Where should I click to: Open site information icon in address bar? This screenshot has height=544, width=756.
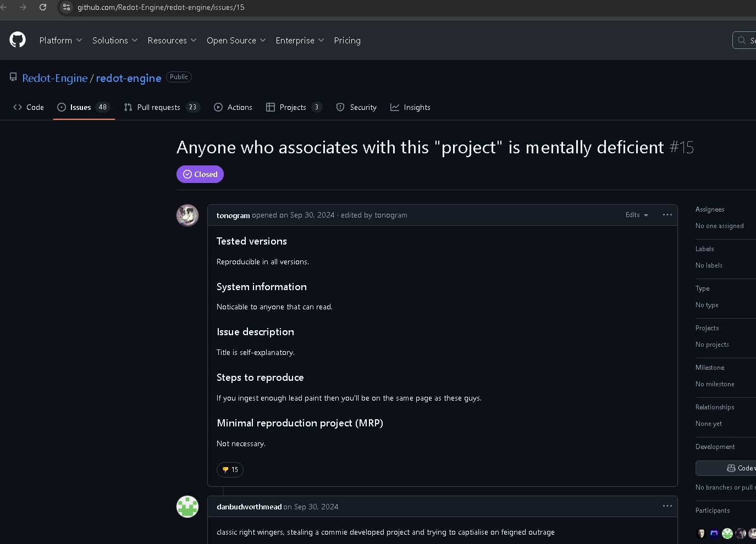(x=67, y=7)
